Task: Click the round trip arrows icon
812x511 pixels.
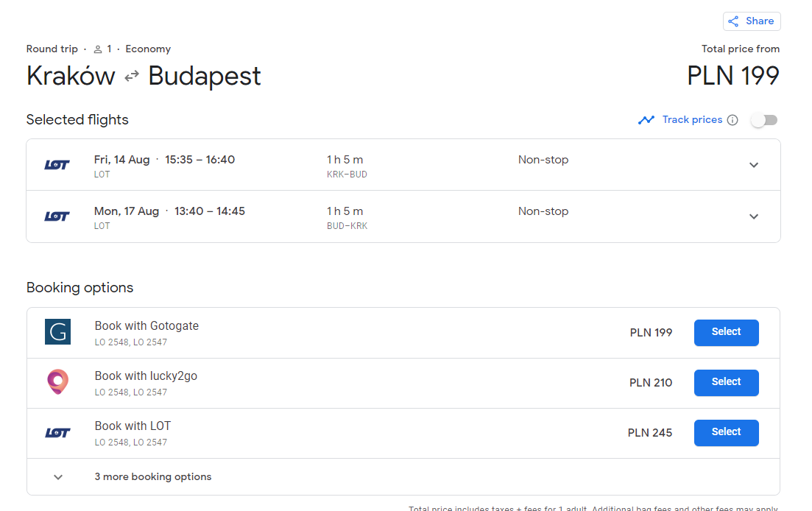Action: point(132,76)
